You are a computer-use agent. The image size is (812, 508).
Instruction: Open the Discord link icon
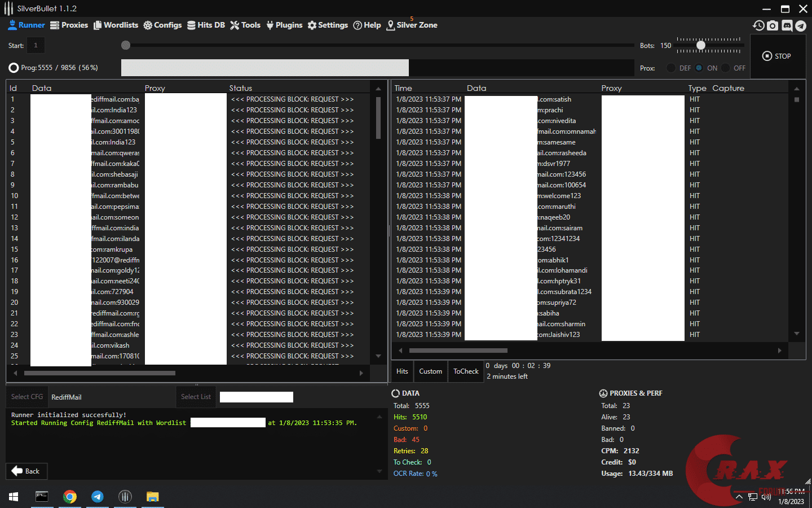tap(787, 25)
